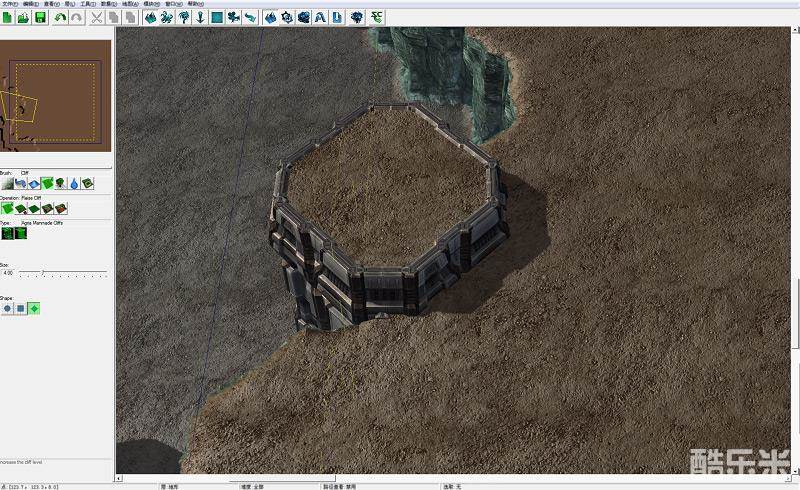Choose the square brush shape
The image size is (800, 490).
20,308
